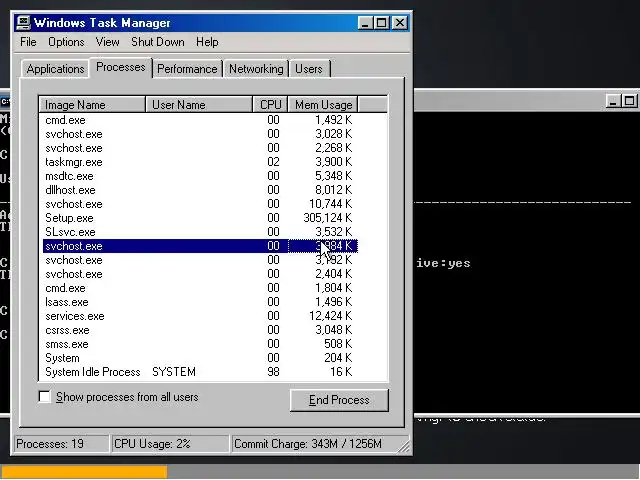Viewport: 640px width, 480px height.
Task: Select cmd.exe using 1,492 K memory
Action: click(200, 120)
